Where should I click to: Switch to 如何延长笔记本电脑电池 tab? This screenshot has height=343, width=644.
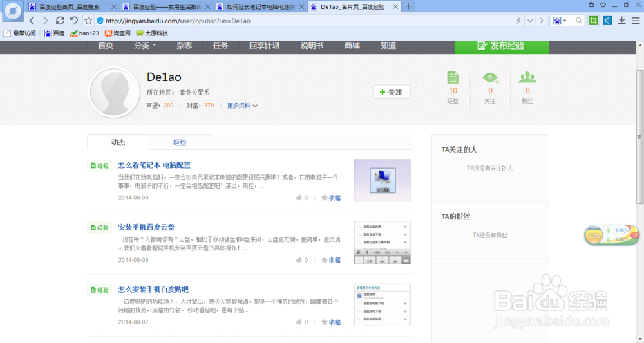[x=260, y=6]
